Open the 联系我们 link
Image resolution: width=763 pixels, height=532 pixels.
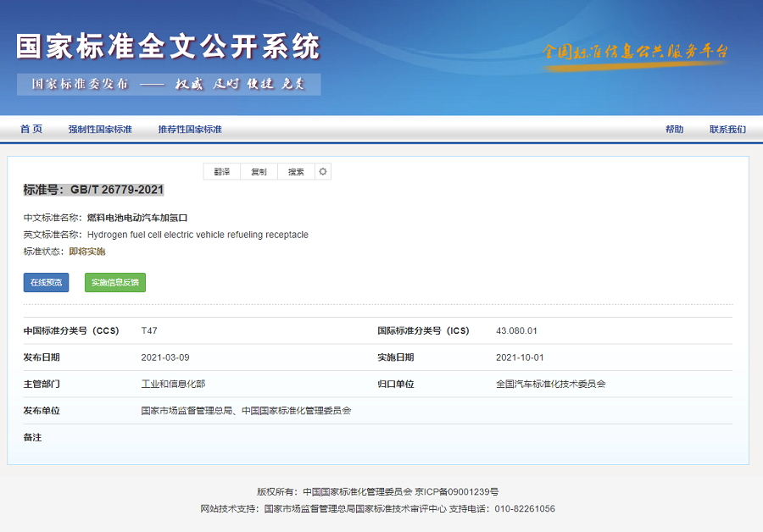coord(727,130)
